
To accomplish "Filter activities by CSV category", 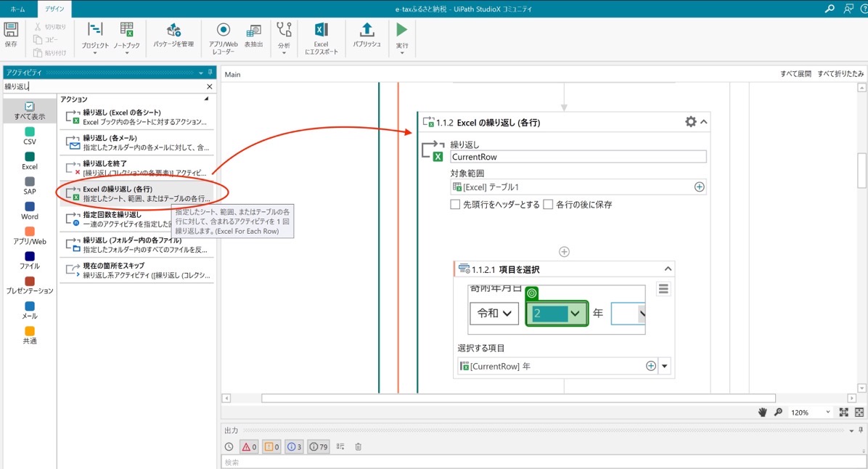I will (x=30, y=136).
